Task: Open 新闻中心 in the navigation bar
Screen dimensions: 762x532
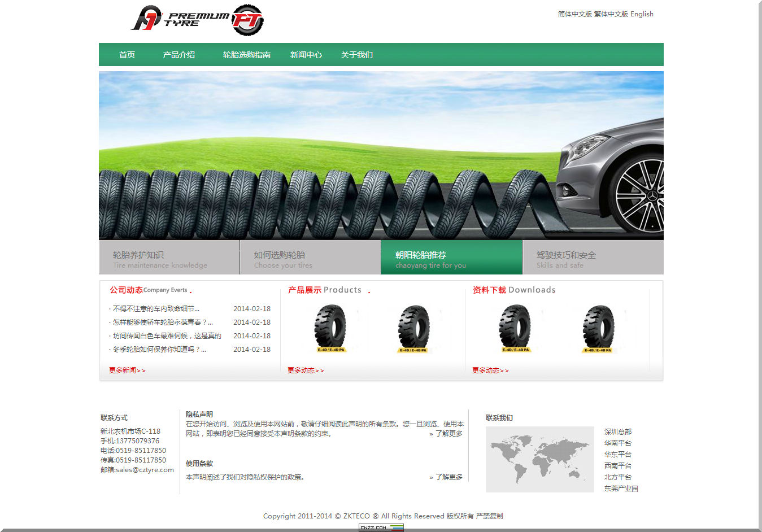Action: (x=306, y=55)
